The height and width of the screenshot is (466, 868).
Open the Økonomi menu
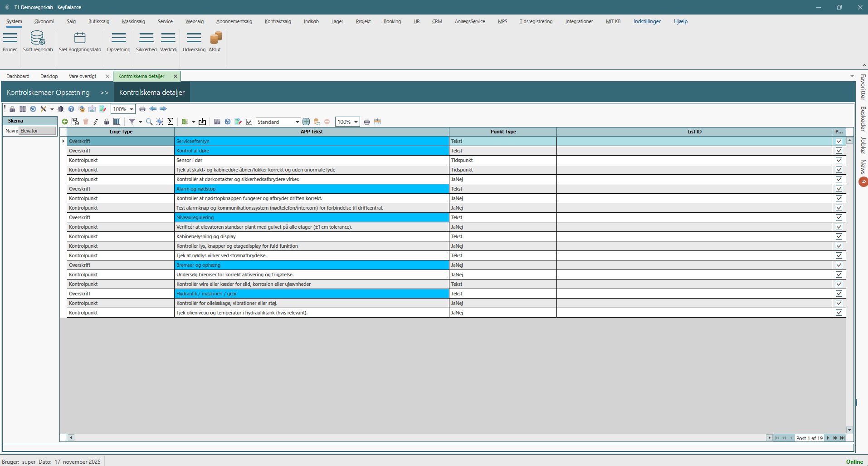coord(44,21)
